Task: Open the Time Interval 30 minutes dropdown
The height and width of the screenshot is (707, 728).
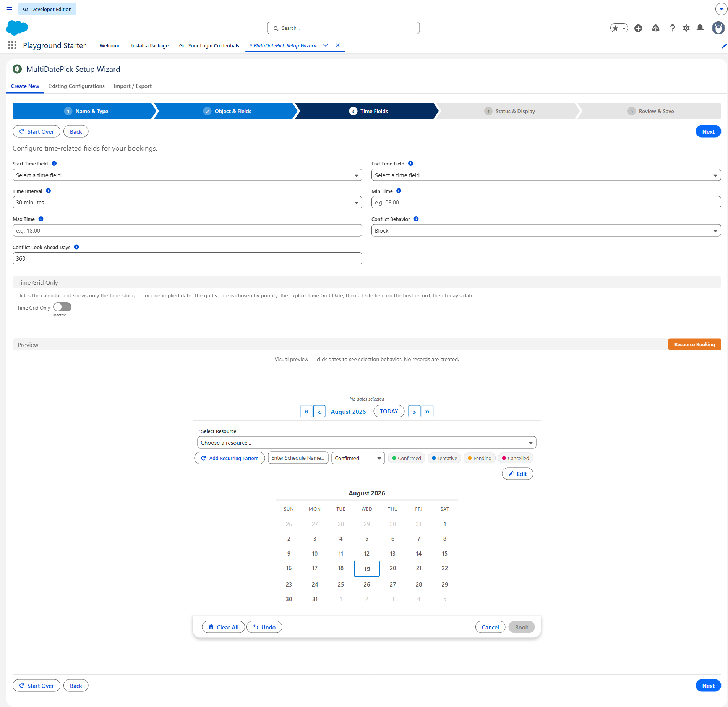Action: [187, 203]
